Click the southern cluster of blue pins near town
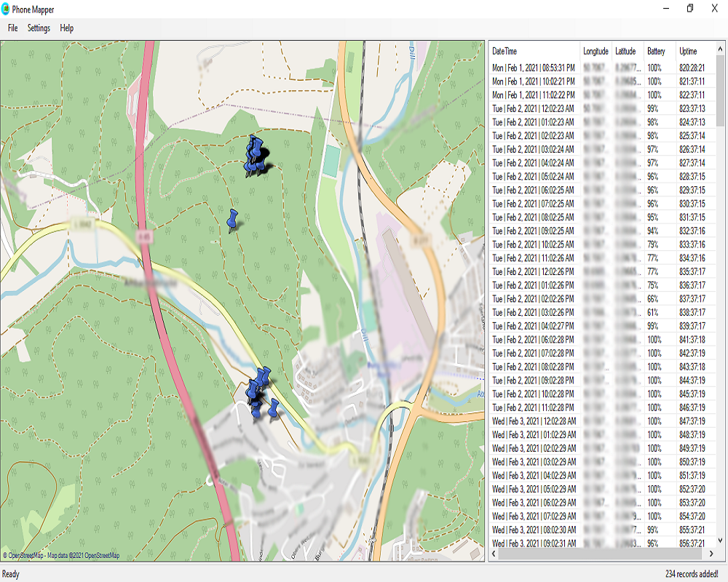Image resolution: width=728 pixels, height=582 pixels. [257, 389]
